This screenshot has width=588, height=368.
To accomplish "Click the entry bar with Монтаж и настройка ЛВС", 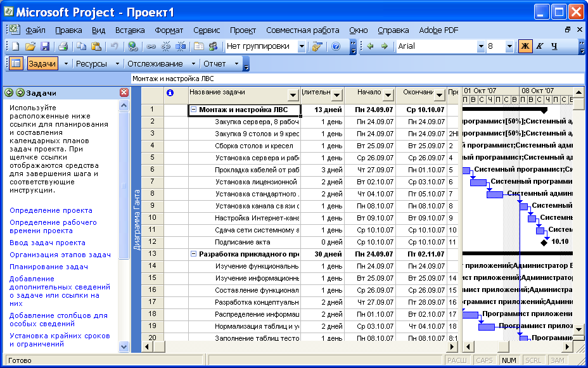I will 357,79.
